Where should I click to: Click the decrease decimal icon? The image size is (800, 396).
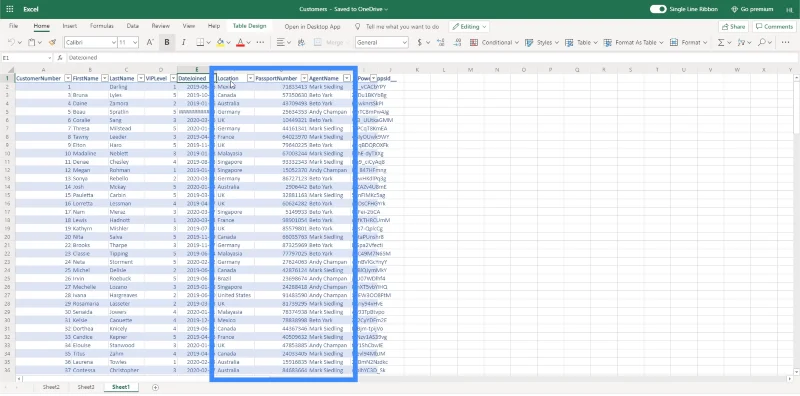[457, 42]
